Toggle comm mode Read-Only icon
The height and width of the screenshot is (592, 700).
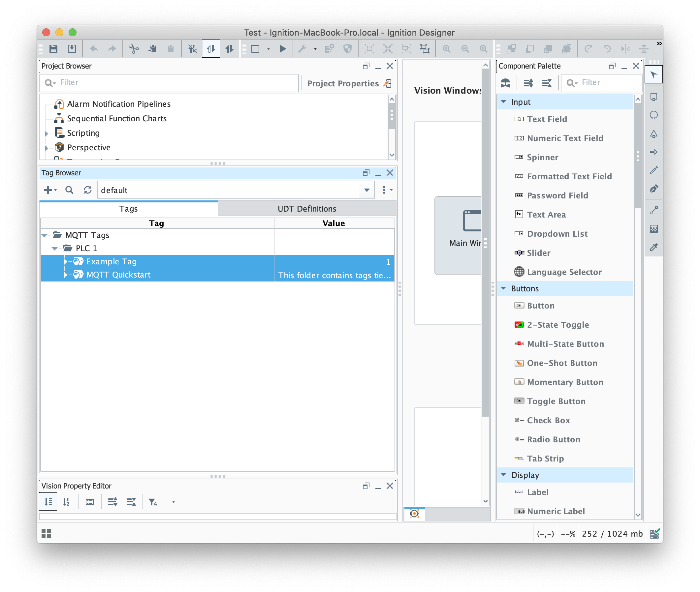211,49
